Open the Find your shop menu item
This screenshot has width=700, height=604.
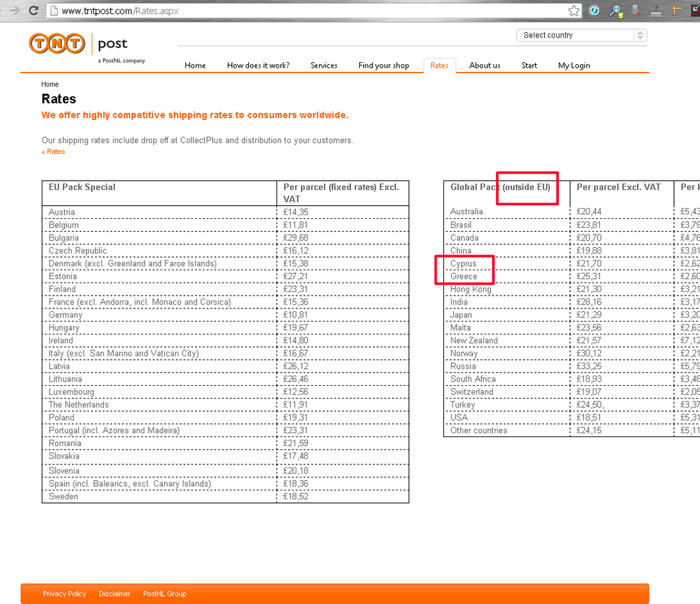point(383,66)
